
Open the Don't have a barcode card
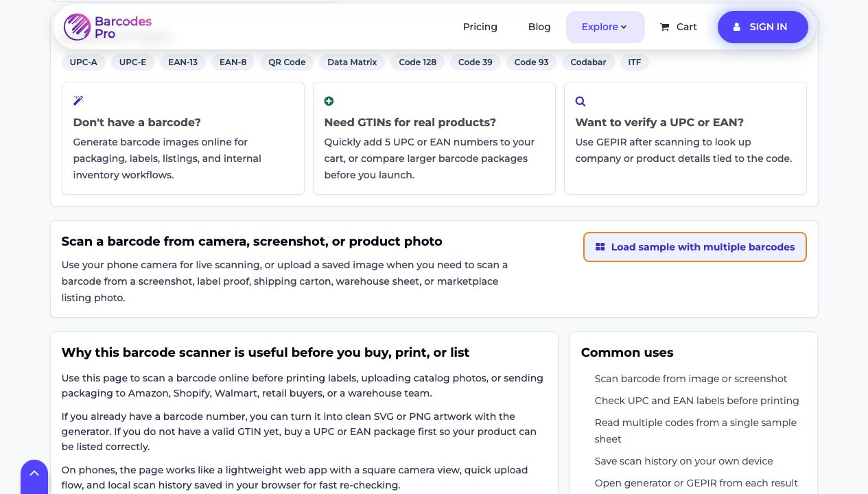[183, 139]
